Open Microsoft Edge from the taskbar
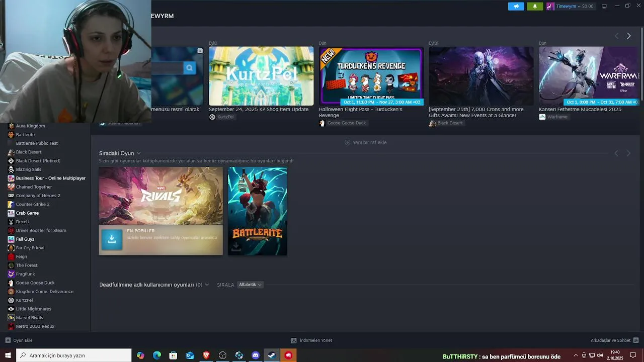Viewport: 644px width, 362px height. (157, 355)
